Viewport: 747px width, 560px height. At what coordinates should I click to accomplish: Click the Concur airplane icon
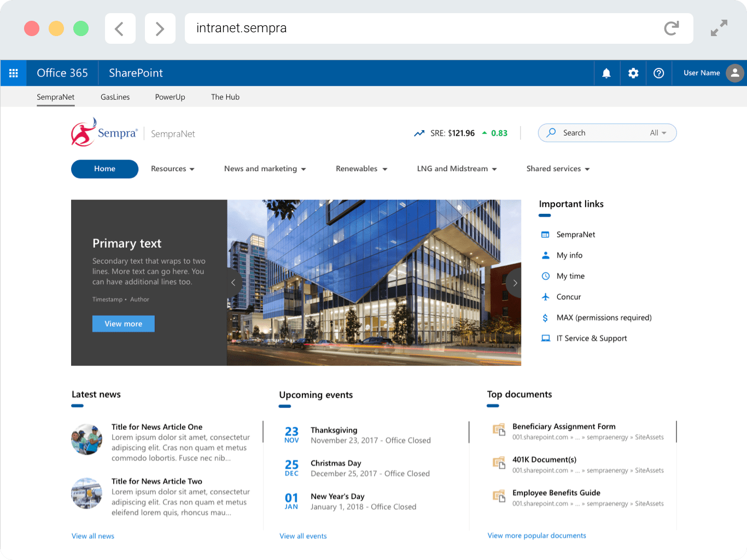point(545,297)
